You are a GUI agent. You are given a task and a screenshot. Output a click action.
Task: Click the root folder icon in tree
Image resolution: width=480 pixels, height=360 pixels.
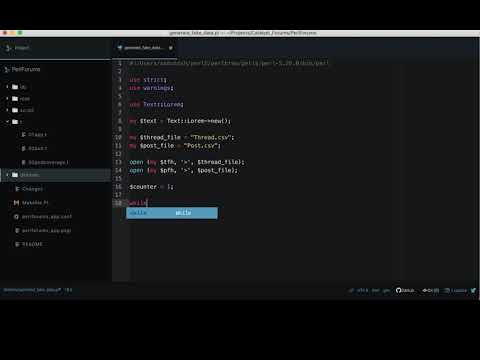click(x=15, y=99)
